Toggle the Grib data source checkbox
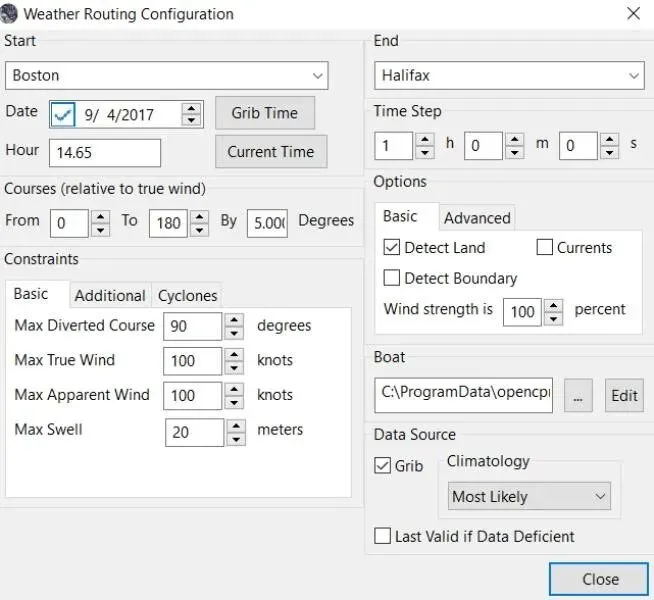The image size is (654, 600). [382, 465]
